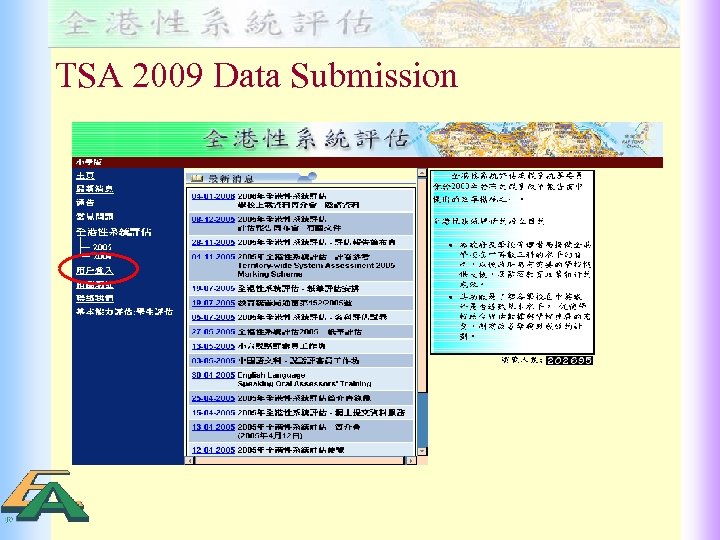
Task: Open the 04-11-2005 Marking Scheme news link
Action: (x=213, y=256)
